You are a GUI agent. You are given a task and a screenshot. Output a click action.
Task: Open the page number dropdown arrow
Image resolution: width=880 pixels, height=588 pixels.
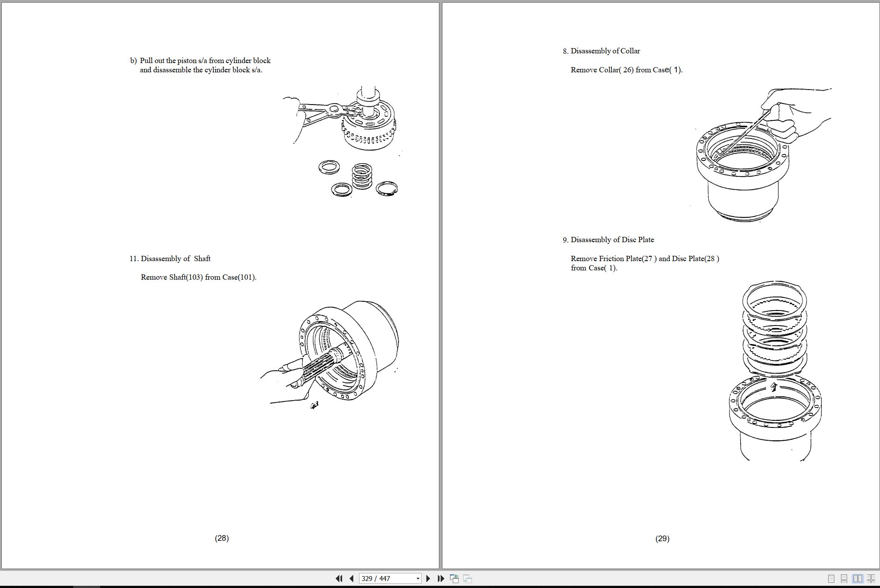tap(418, 578)
